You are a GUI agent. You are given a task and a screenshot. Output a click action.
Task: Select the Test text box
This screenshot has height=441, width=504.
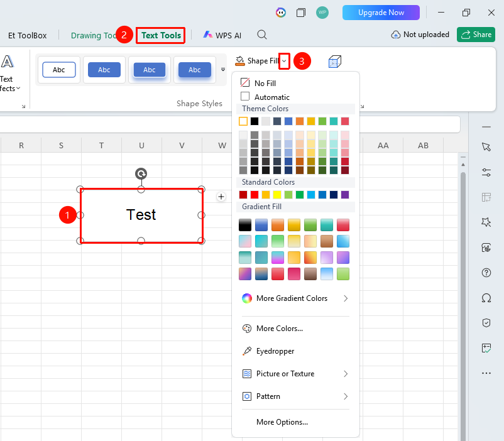[141, 215]
